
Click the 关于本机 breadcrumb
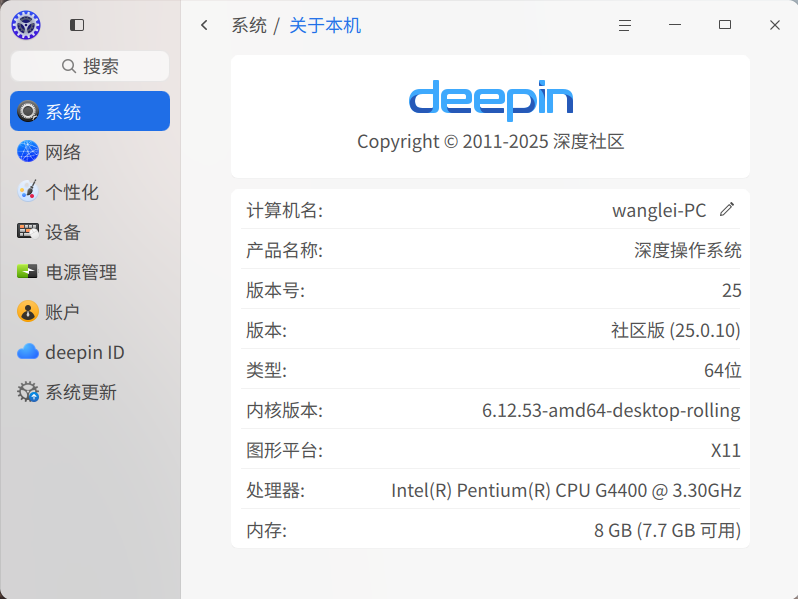pyautogui.click(x=325, y=25)
